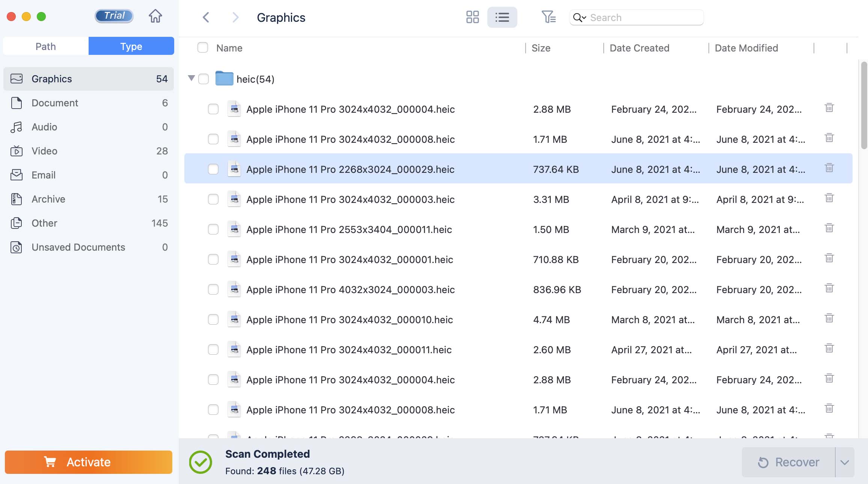The height and width of the screenshot is (484, 868).
Task: Check the heic(54) folder checkbox
Action: (203, 79)
